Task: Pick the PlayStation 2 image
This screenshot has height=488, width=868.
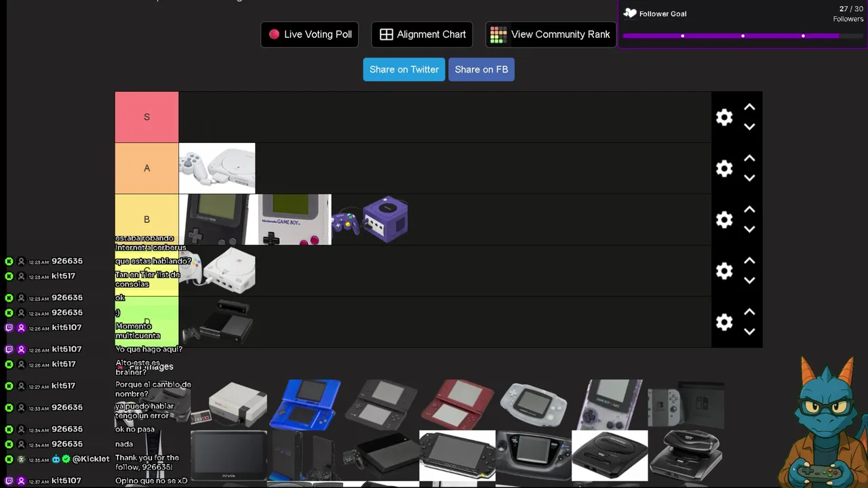Action: [304, 455]
